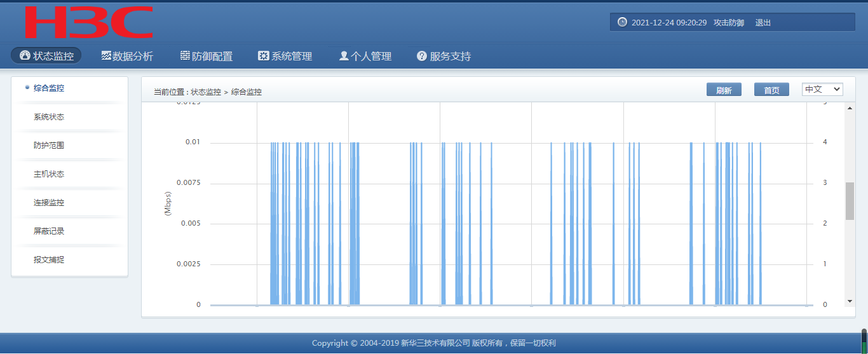Viewport: 868px width, 354px height.
Task: Click the scroll down arrow of chart panel
Action: click(850, 301)
